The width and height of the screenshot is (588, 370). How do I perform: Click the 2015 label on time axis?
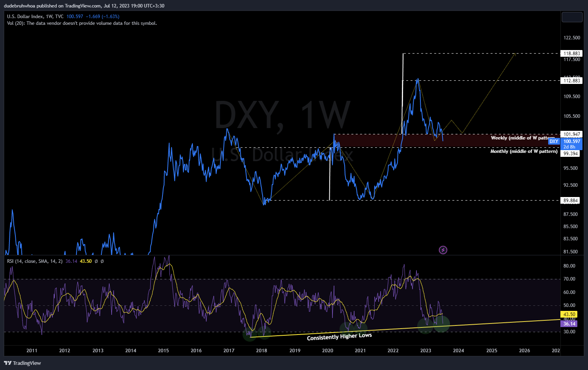[163, 351]
